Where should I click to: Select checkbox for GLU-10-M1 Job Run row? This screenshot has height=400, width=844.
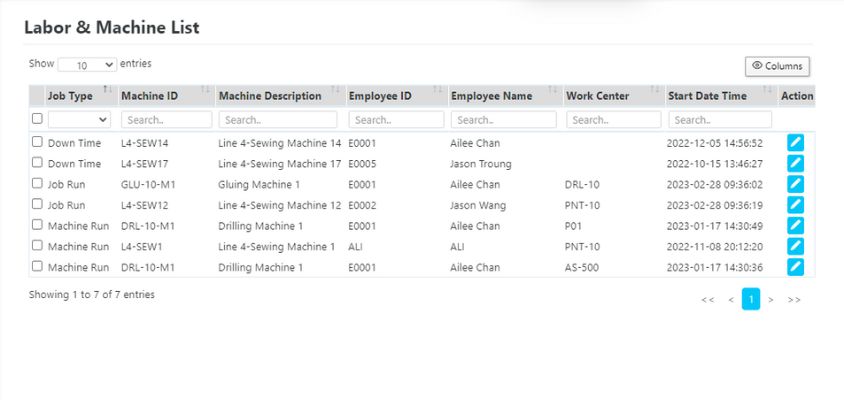[37, 184]
